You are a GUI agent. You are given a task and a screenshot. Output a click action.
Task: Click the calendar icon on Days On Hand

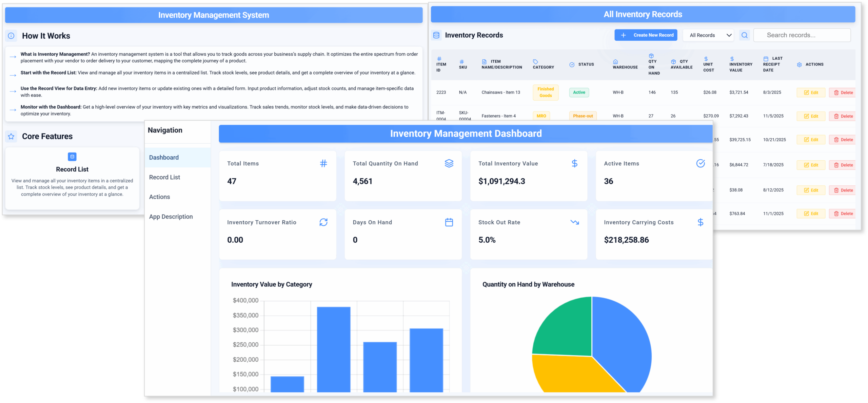pyautogui.click(x=449, y=222)
